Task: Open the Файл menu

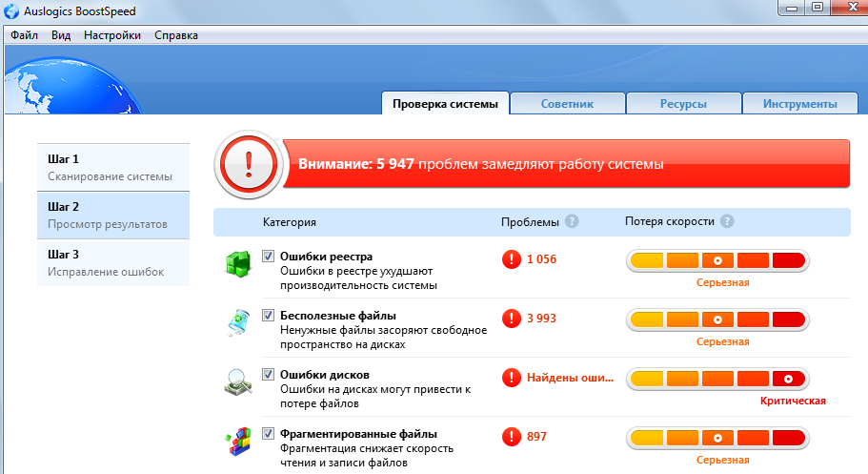Action: [25, 35]
